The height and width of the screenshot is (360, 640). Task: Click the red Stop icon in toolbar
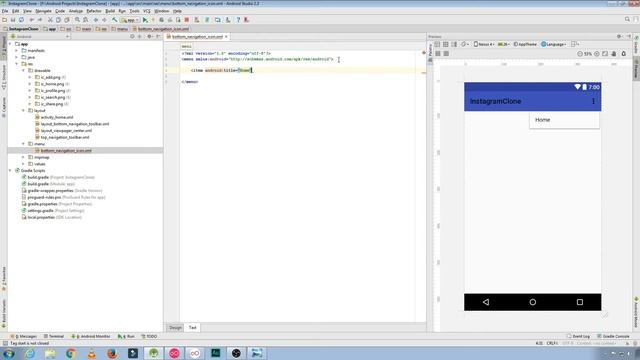(x=187, y=20)
